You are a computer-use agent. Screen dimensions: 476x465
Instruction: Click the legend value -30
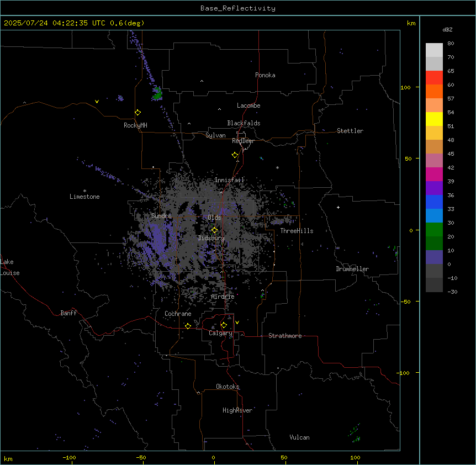point(452,292)
